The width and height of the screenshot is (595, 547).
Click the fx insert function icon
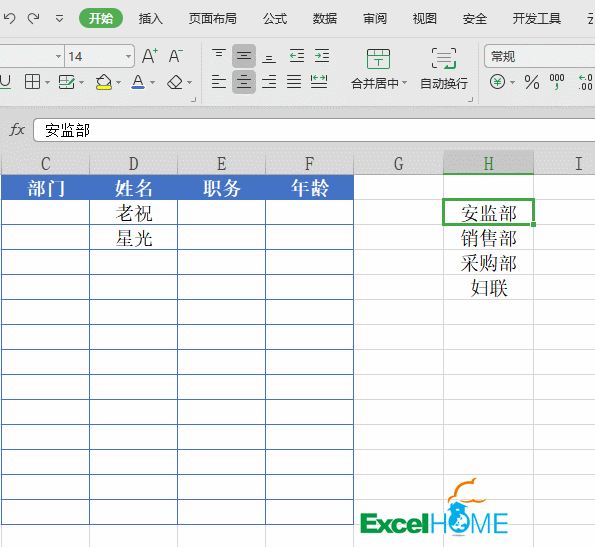[17, 130]
